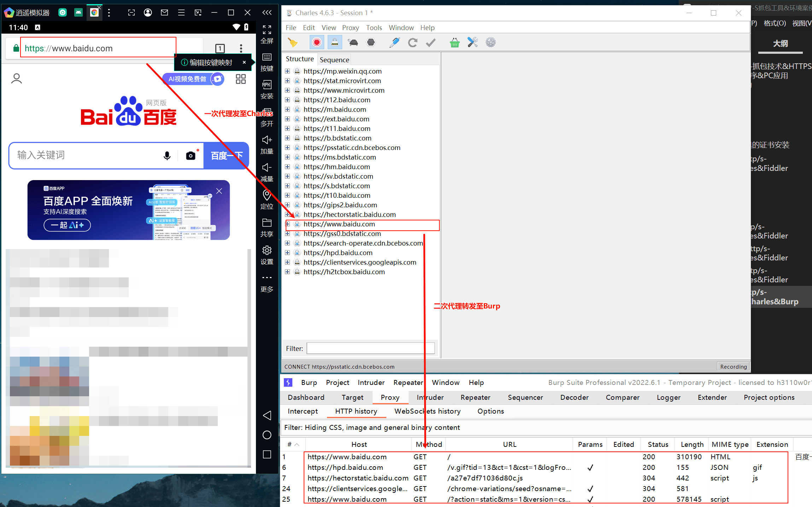812x507 pixels.
Task: Expand the https://hm.baidu.com tree node
Action: click(x=287, y=167)
